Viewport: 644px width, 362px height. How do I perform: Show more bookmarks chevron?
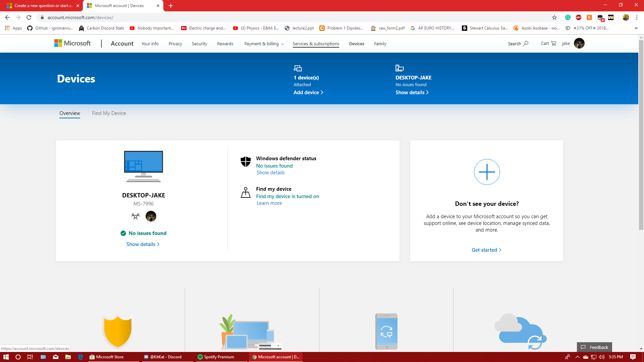click(x=636, y=28)
